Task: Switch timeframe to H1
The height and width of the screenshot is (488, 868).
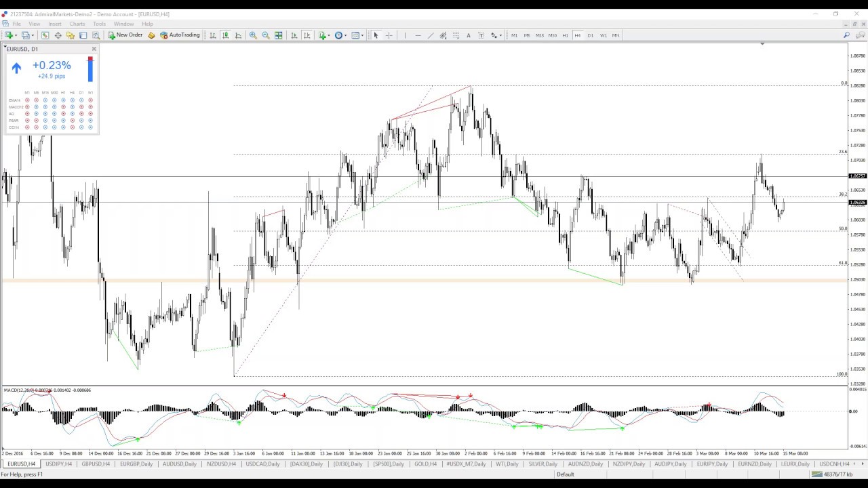Action: (566, 35)
